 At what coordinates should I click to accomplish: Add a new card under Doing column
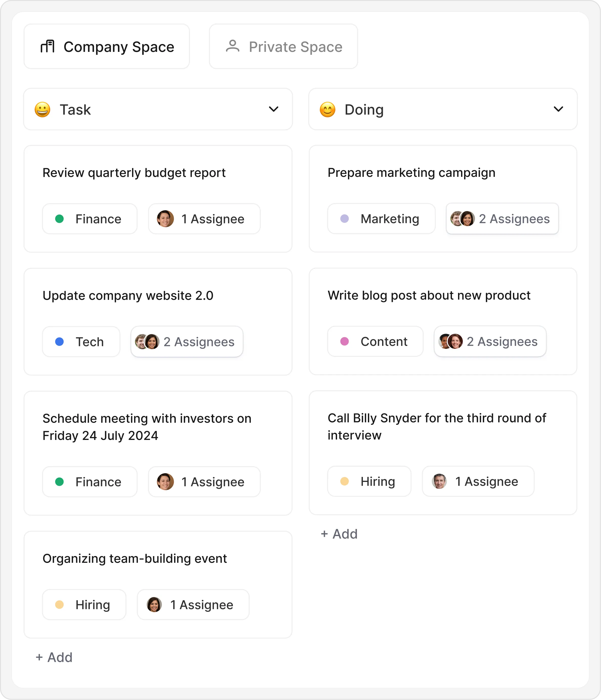339,534
